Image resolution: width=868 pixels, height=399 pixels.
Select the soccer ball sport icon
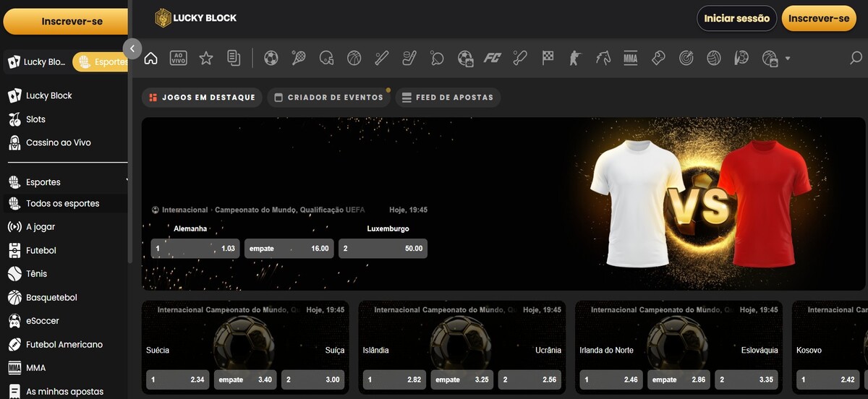point(271,59)
